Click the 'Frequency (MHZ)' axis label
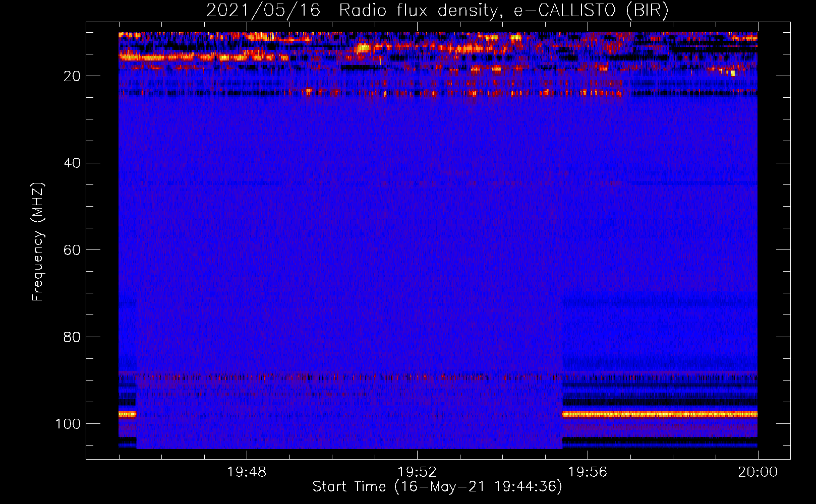 point(38,241)
